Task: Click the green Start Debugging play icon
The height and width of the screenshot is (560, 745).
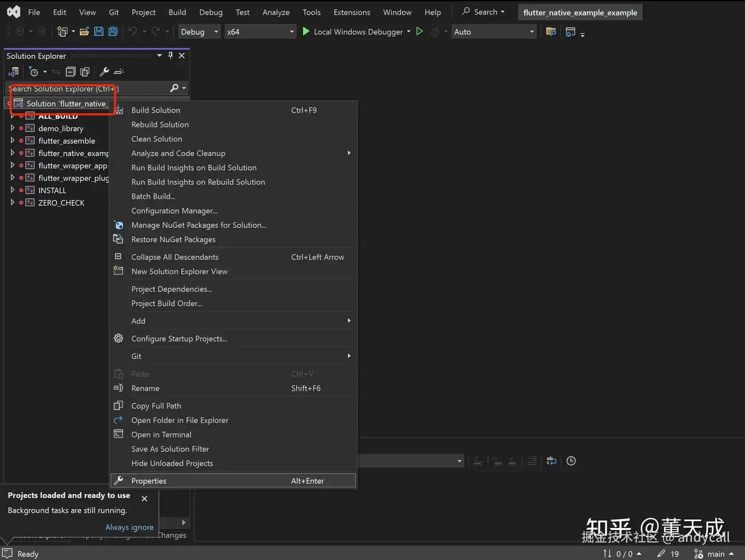Action: click(x=306, y=32)
